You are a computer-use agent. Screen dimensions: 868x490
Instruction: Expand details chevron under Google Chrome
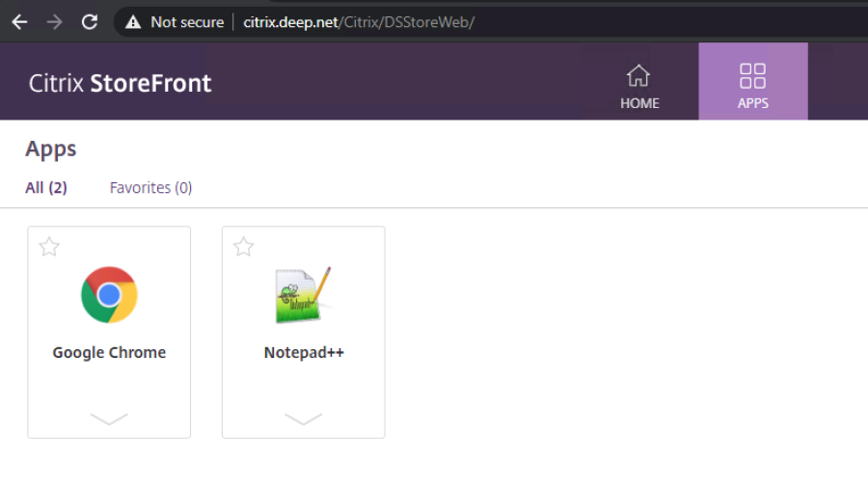pyautogui.click(x=109, y=419)
